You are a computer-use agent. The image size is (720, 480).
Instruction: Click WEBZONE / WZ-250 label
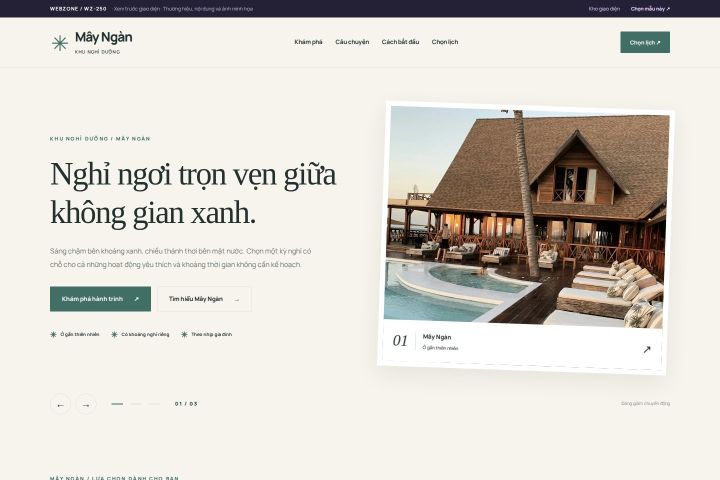(x=78, y=9)
